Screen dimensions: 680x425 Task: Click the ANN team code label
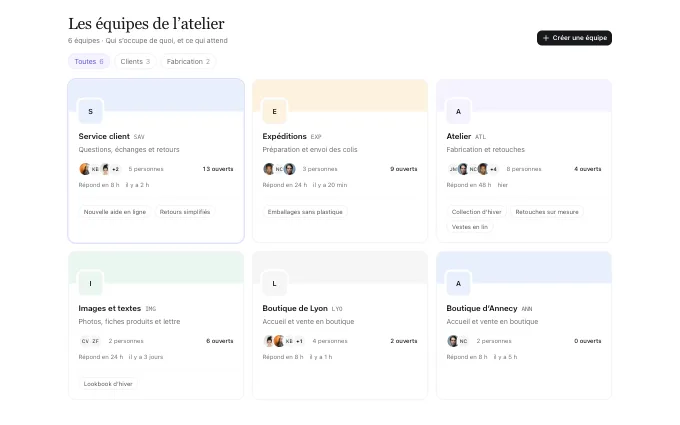click(x=526, y=309)
